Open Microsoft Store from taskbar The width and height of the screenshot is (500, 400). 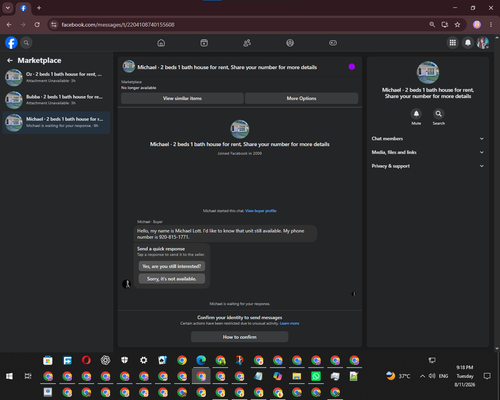pos(48,360)
